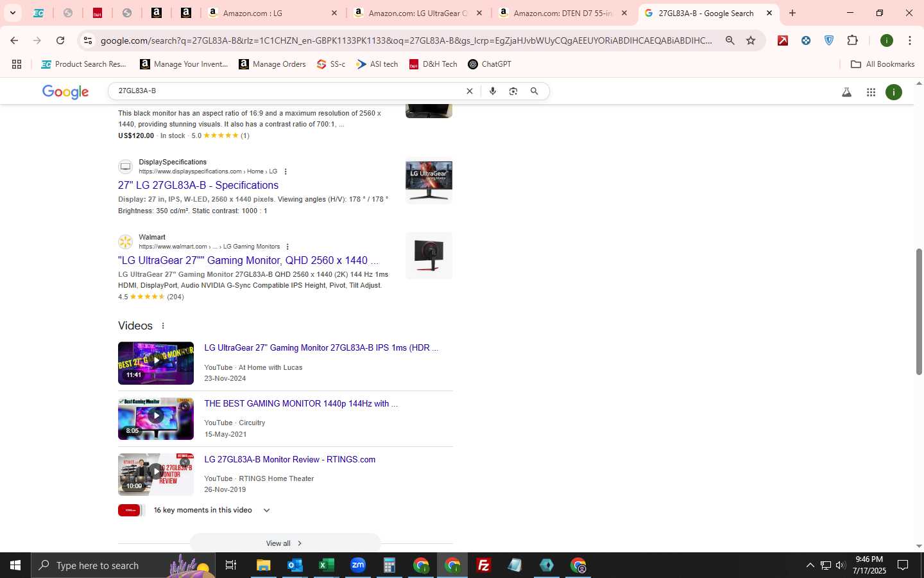Switch to the LG UltraGear Amazon tab
This screenshot has height=578, width=924.
[418, 13]
